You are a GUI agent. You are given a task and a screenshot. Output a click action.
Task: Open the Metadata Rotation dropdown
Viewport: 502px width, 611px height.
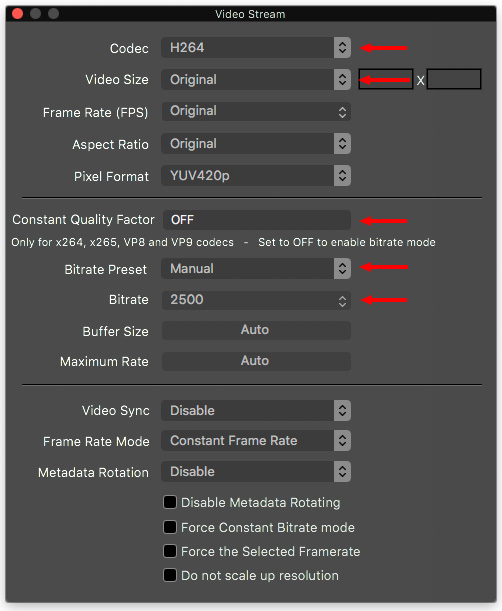click(x=256, y=472)
